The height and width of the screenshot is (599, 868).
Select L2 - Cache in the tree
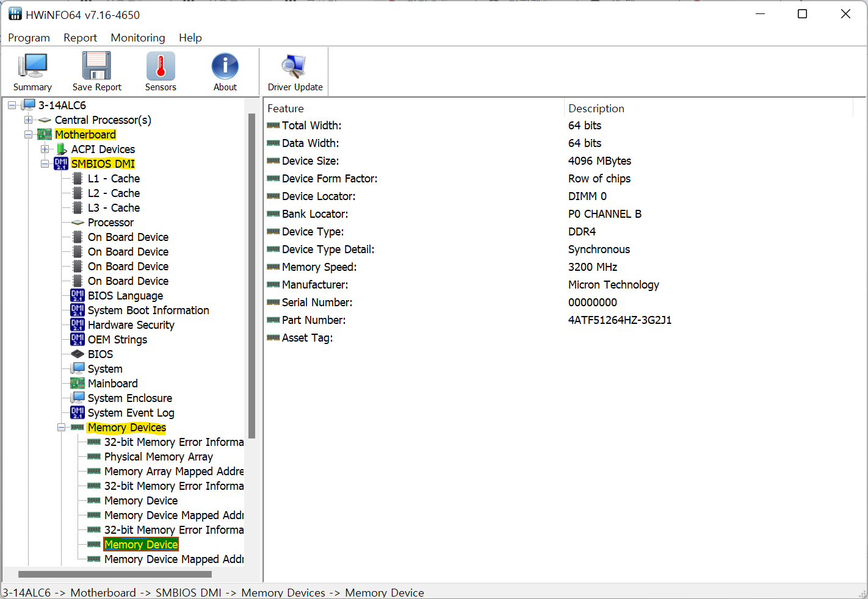114,193
